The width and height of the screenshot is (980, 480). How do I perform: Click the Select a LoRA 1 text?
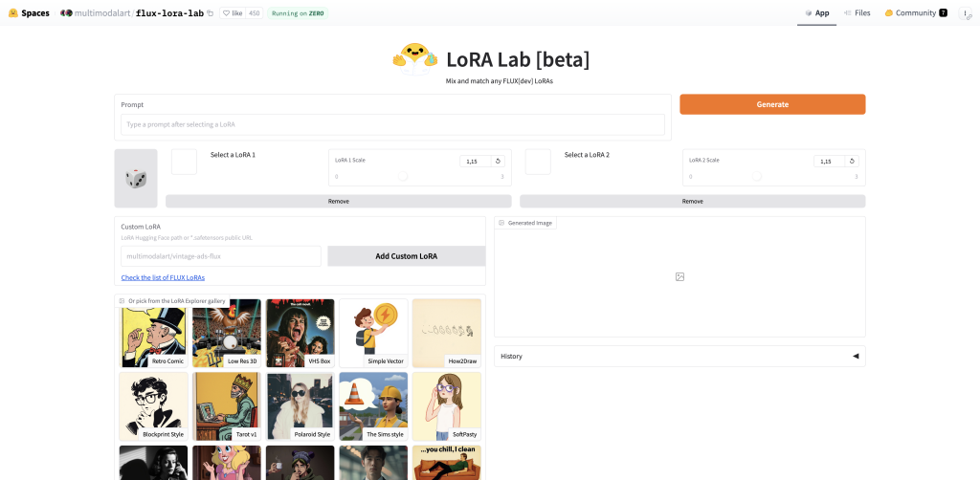pyautogui.click(x=234, y=155)
